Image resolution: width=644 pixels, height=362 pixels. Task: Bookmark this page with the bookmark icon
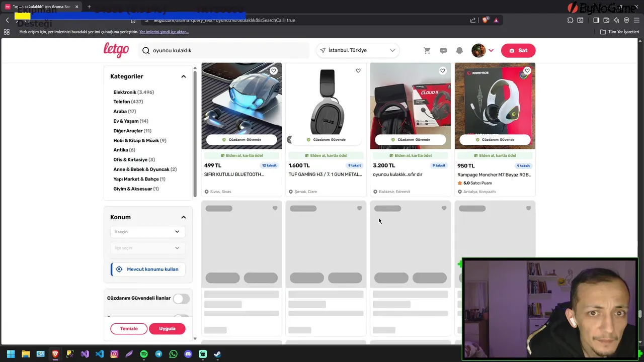pyautogui.click(x=133, y=20)
